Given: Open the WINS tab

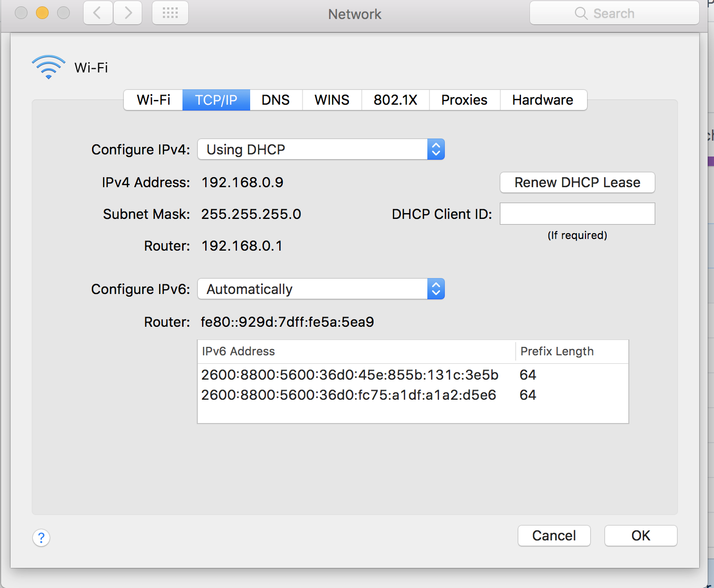Looking at the screenshot, I should 332,100.
